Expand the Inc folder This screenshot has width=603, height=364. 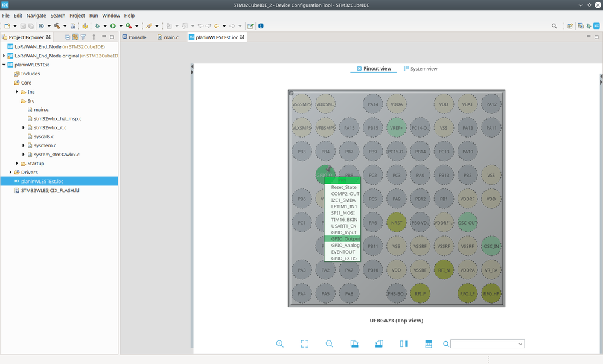click(17, 92)
